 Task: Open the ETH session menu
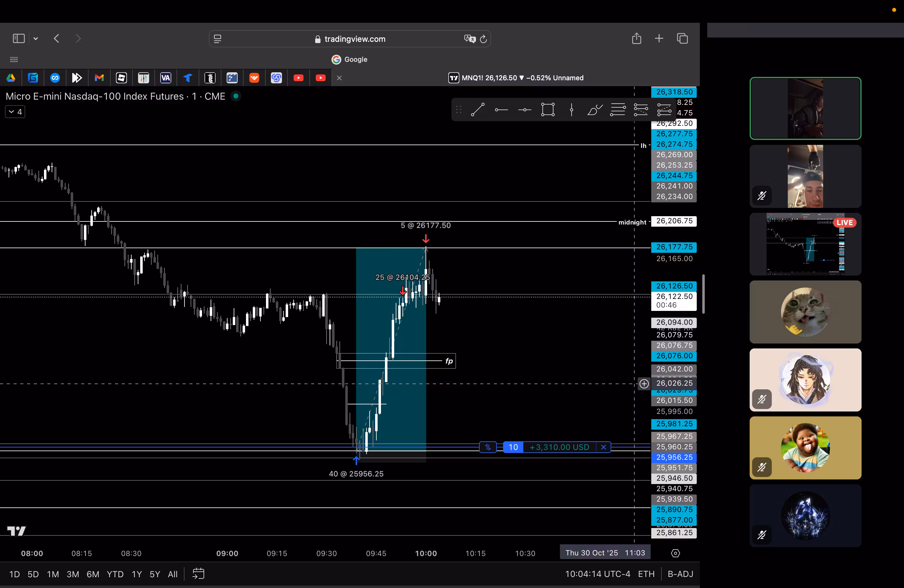[646, 574]
